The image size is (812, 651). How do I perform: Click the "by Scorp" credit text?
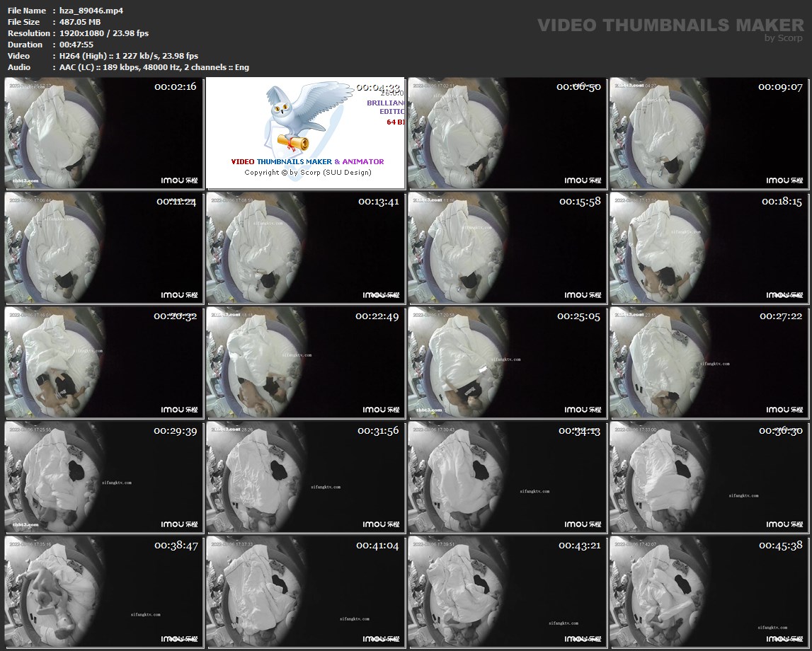pyautogui.click(x=784, y=38)
